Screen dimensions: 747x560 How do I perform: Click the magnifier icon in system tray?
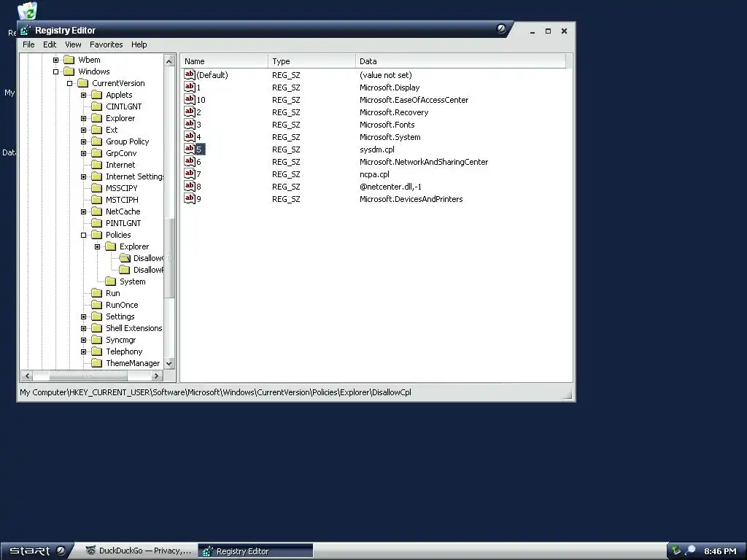pyautogui.click(x=690, y=551)
